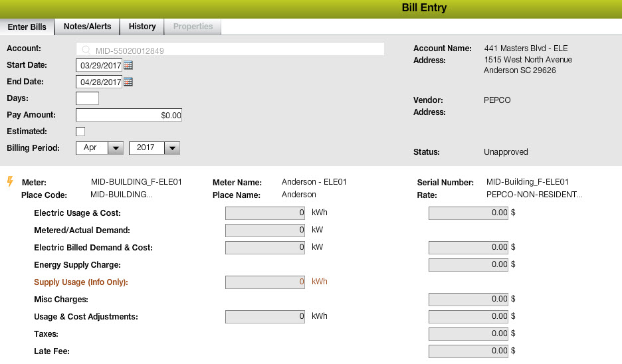The image size is (622, 364).
Task: Click the Metered/Actual Demand kW field
Action: pyautogui.click(x=266, y=230)
